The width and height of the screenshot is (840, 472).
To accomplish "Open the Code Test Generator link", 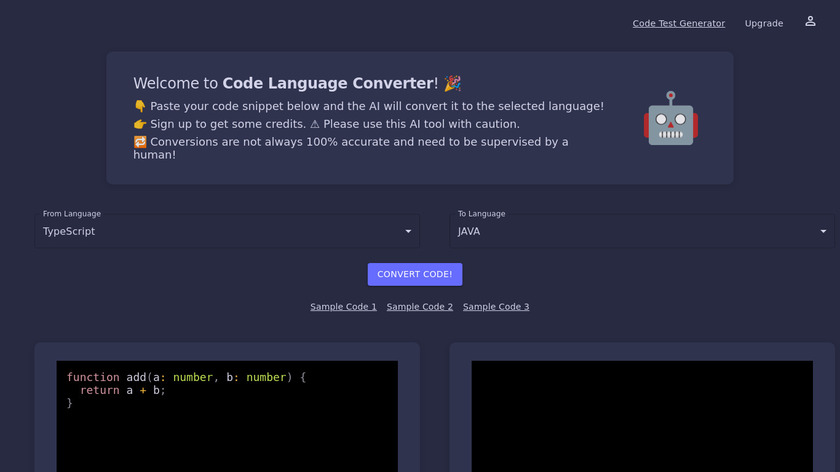I will (x=678, y=23).
